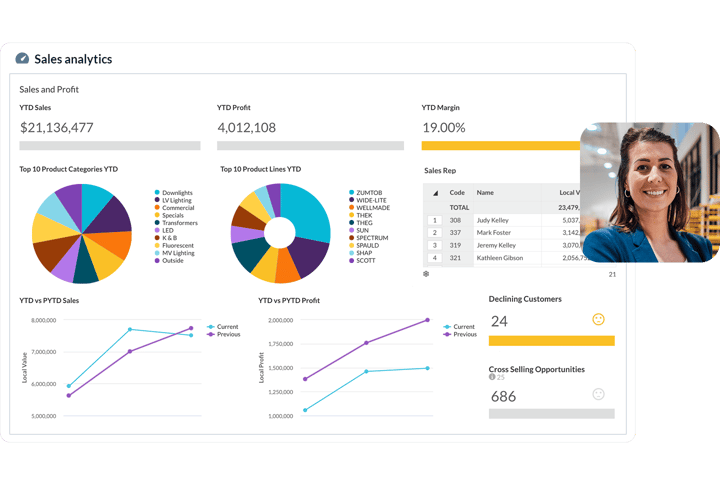Sort by the Name column header
This screenshot has width=720, height=485.
point(485,192)
